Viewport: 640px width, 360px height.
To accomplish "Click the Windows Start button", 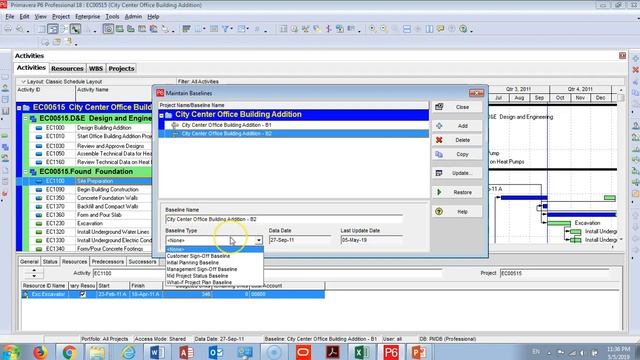I will [11, 352].
